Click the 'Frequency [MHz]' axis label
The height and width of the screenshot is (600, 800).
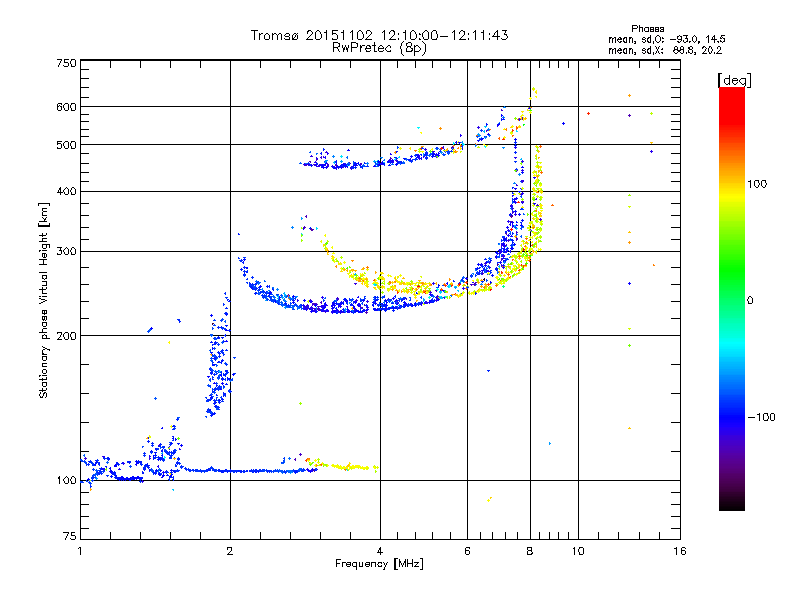pyautogui.click(x=379, y=564)
